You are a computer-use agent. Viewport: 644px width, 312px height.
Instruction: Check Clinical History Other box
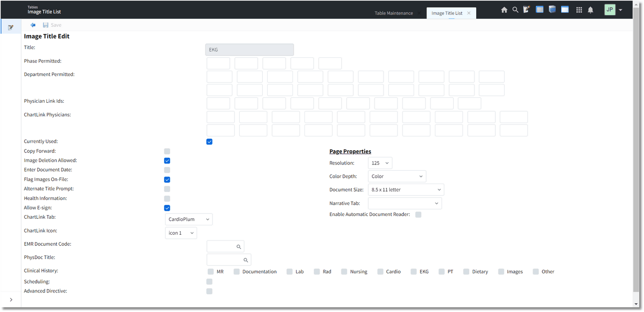pyautogui.click(x=536, y=272)
